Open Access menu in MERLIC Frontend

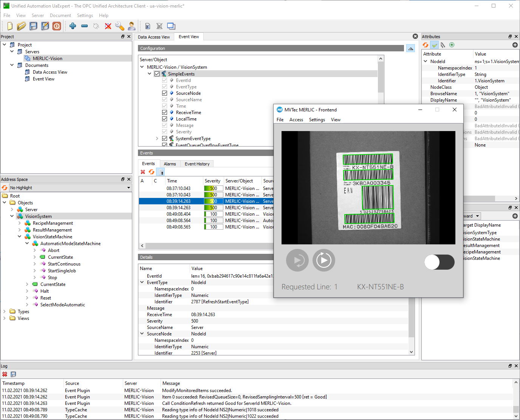click(296, 120)
